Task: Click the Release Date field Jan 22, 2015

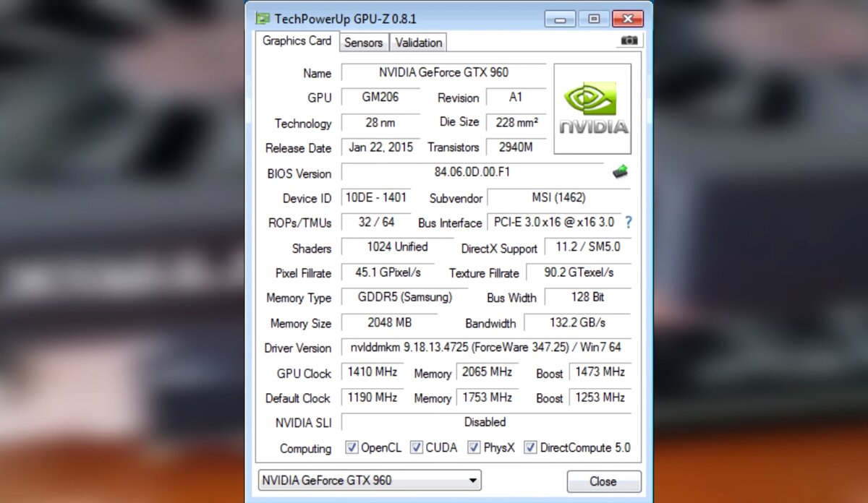Action: [380, 147]
